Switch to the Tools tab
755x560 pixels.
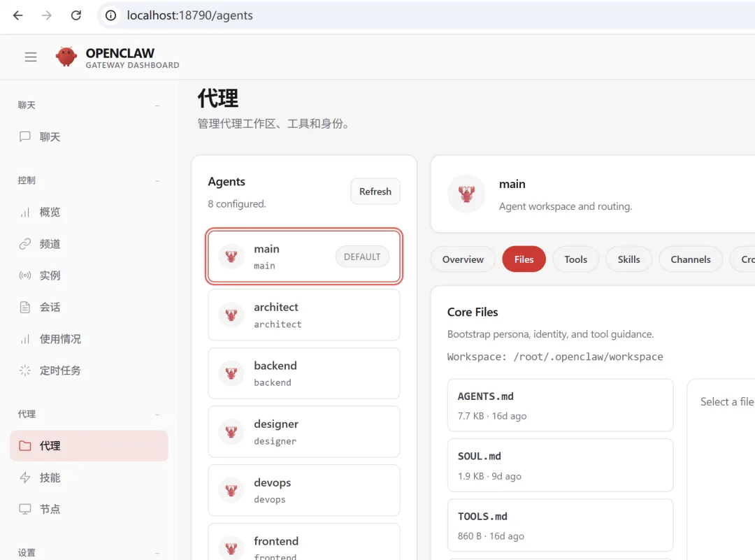pos(576,259)
